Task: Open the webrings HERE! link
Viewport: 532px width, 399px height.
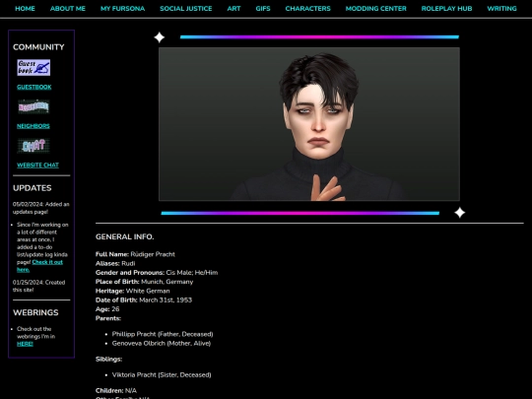Action: (x=25, y=344)
